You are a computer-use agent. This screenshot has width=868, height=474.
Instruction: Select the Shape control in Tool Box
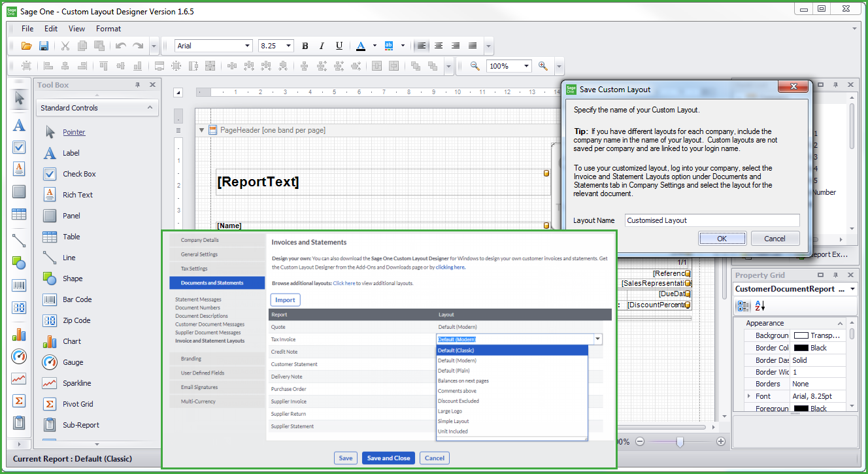pos(72,279)
